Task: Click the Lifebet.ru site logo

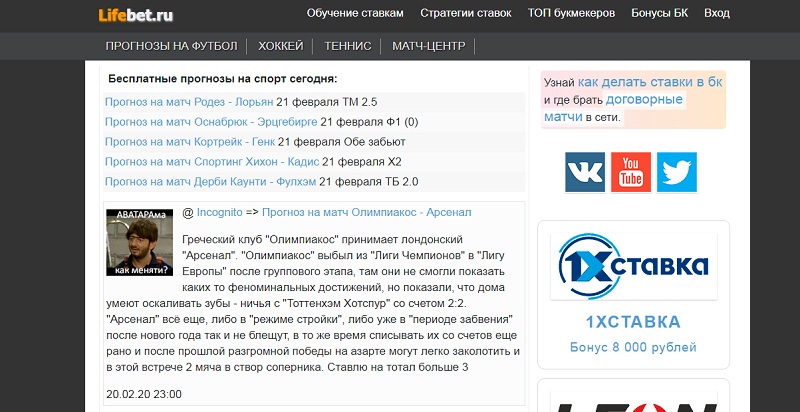Action: [x=136, y=15]
